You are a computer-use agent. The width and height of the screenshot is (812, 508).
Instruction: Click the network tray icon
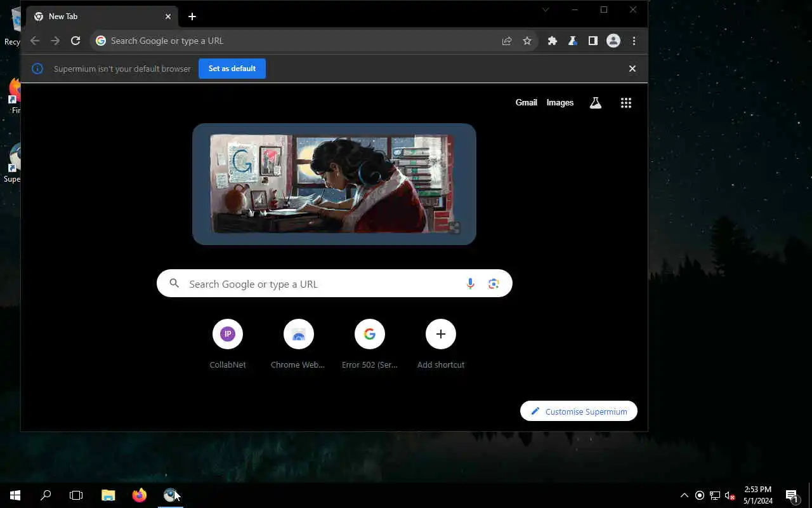pyautogui.click(x=715, y=495)
